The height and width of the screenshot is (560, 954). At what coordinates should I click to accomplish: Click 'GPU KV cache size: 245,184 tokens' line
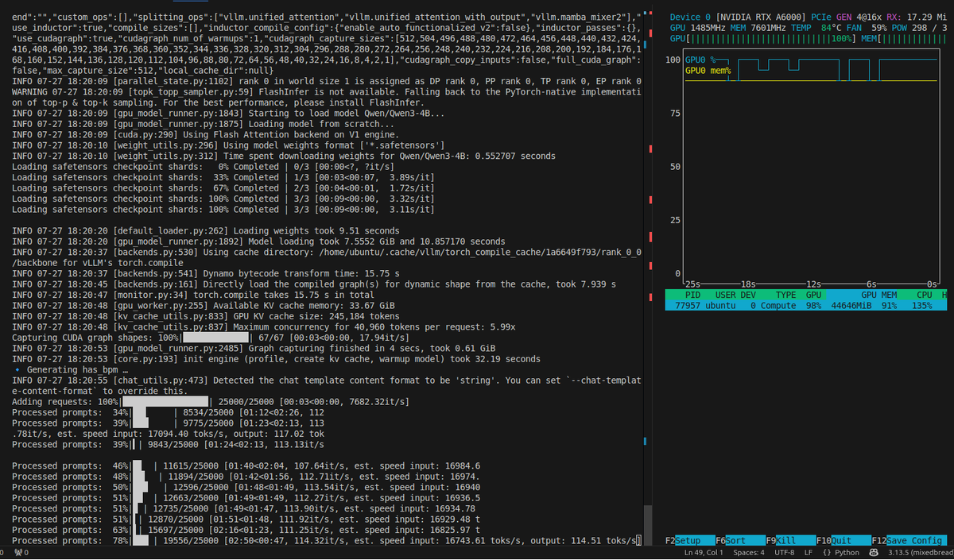click(x=205, y=316)
